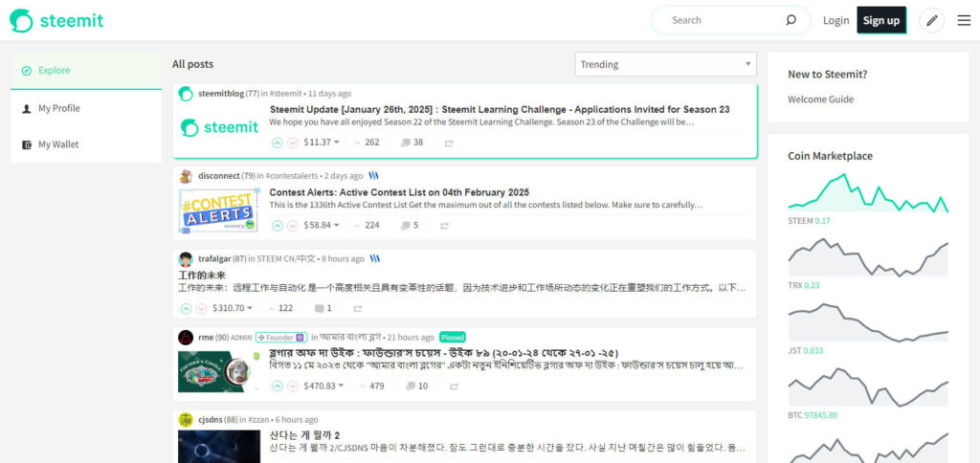Image resolution: width=980 pixels, height=463 pixels.
Task: Click the Founder badge next to rme
Action: click(280, 338)
